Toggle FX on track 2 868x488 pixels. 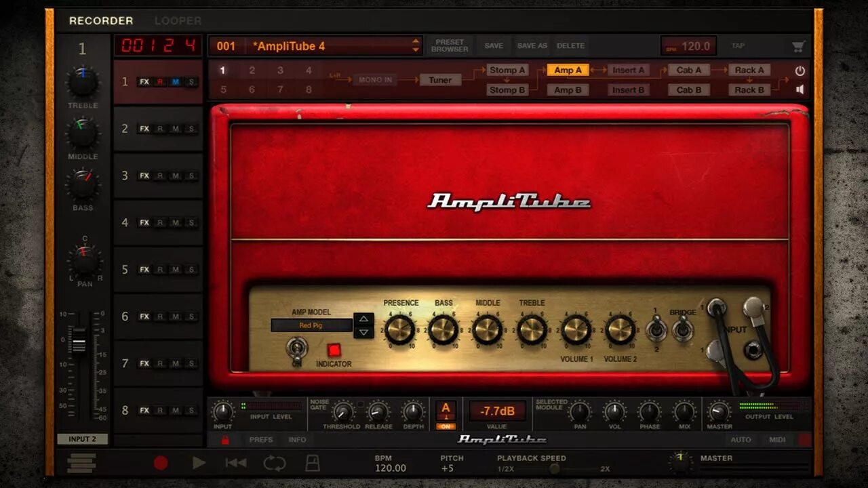(x=144, y=129)
